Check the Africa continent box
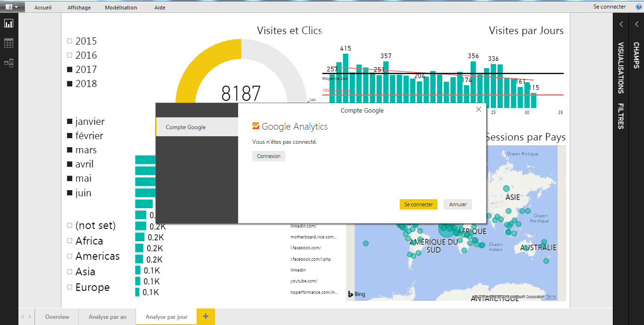Screen dimensions: 644x325 [70, 241]
